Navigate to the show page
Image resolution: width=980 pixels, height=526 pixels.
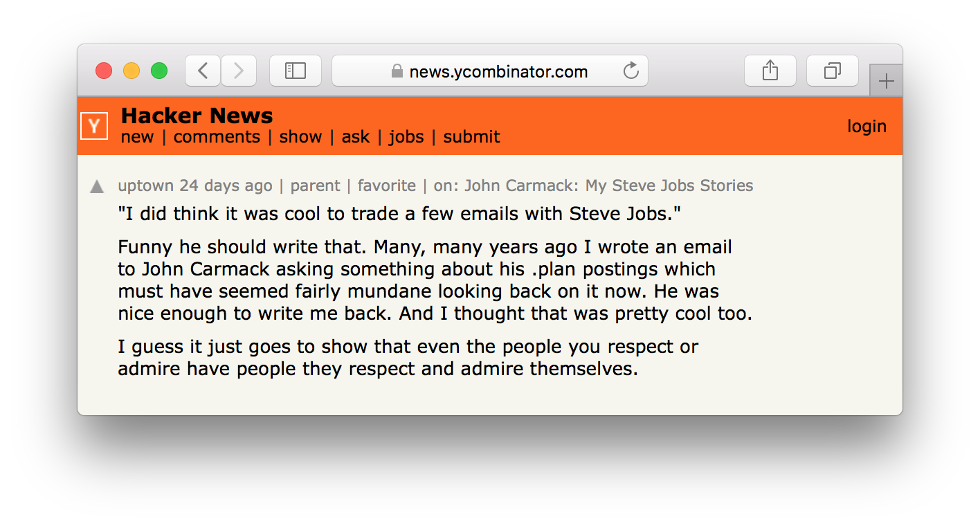click(x=300, y=137)
